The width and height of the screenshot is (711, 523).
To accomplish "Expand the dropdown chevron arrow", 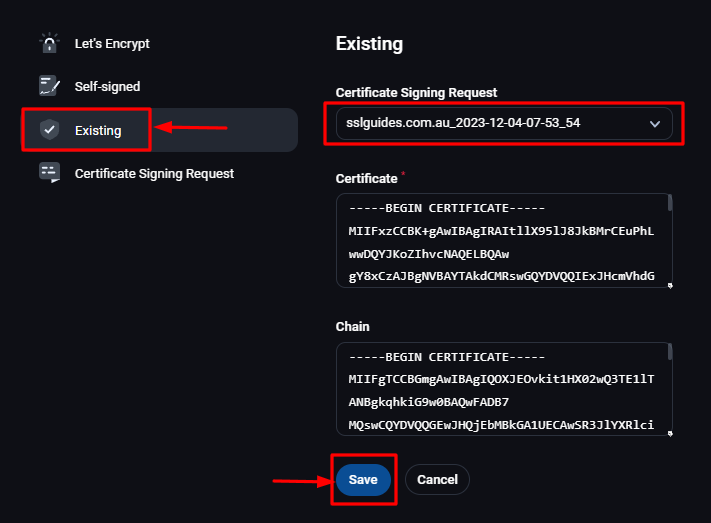I will pos(655,124).
